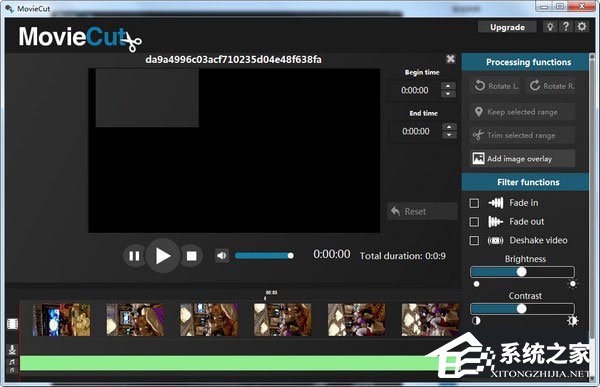Select the fifth timeline thumbnail
Screen dimensions: 600x387
(357, 320)
